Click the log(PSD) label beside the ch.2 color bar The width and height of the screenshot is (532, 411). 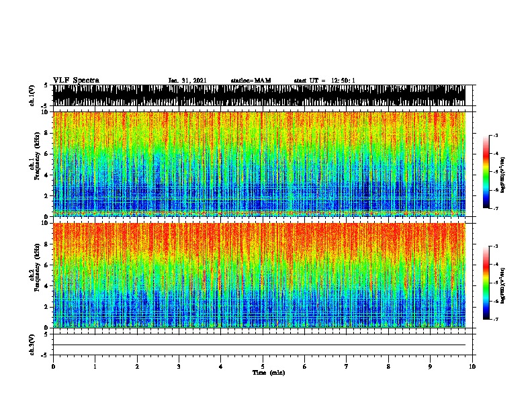coord(503,286)
